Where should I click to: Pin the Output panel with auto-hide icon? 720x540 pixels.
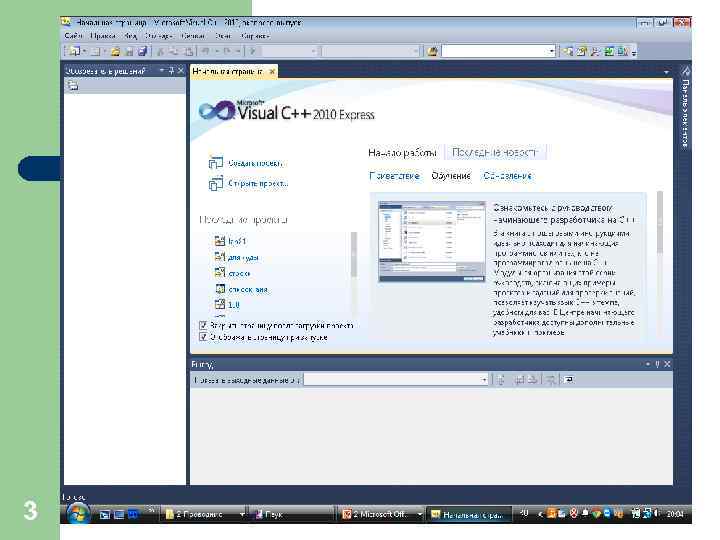657,364
